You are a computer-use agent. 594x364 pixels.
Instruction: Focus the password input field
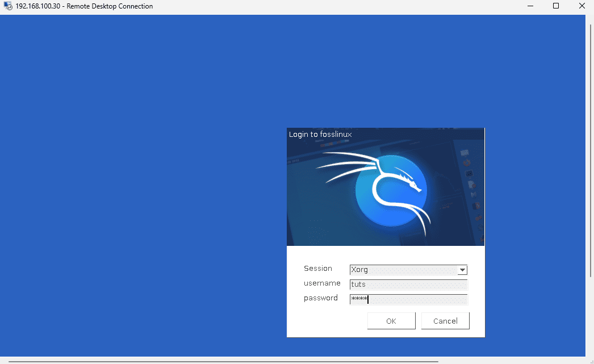point(408,299)
